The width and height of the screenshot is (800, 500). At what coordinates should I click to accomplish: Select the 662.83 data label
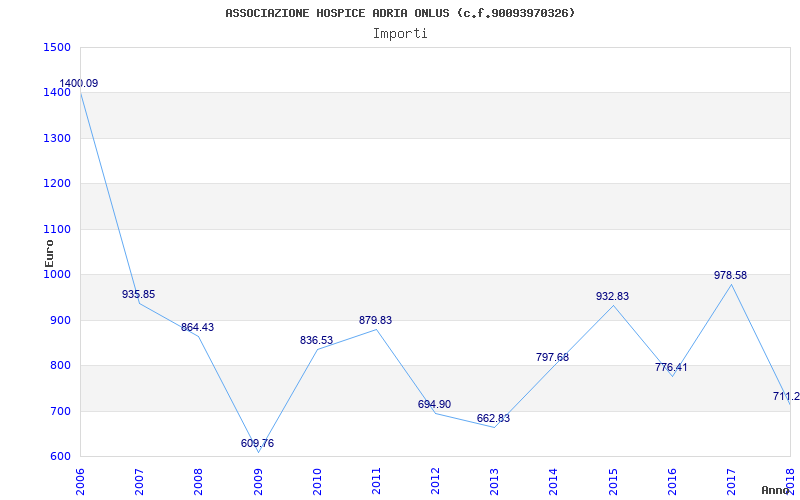point(493,419)
